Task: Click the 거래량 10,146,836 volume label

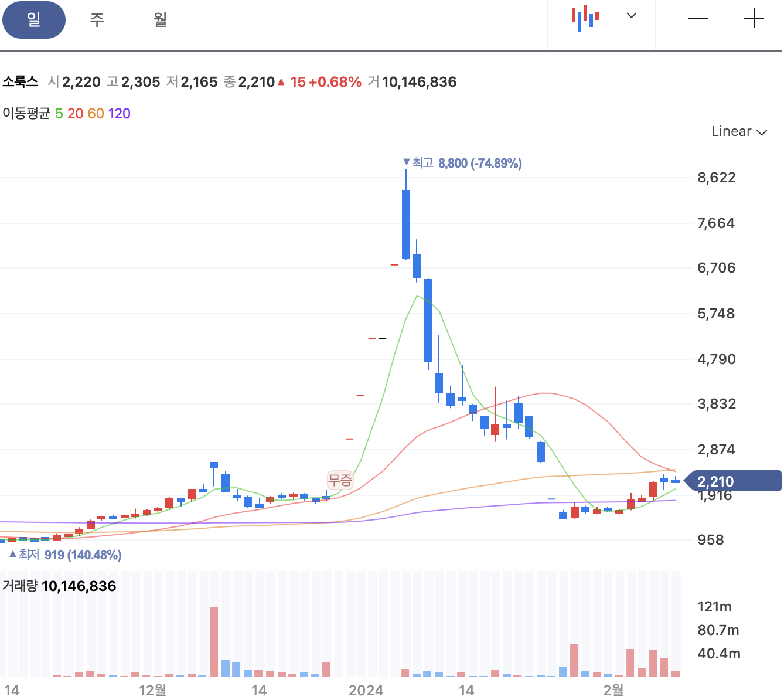Action: 59,586
